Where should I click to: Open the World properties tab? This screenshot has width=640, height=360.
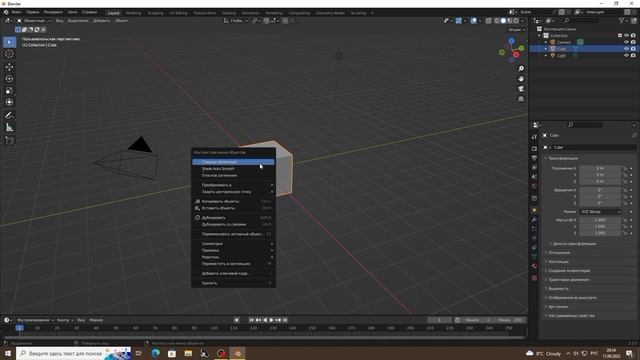click(534, 186)
